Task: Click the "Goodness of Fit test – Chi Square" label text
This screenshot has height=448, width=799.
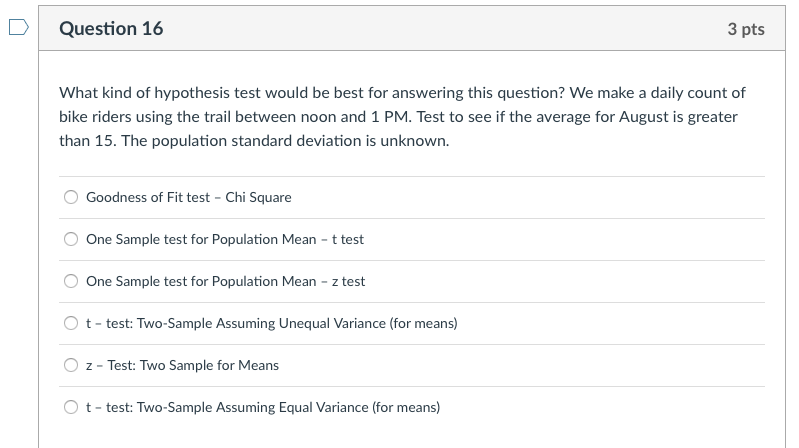Action: pos(189,198)
